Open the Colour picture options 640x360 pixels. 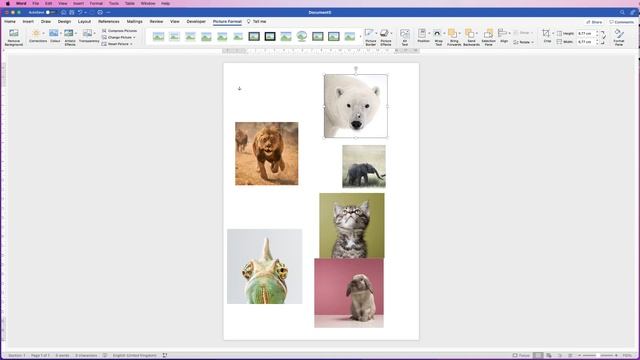click(54, 36)
